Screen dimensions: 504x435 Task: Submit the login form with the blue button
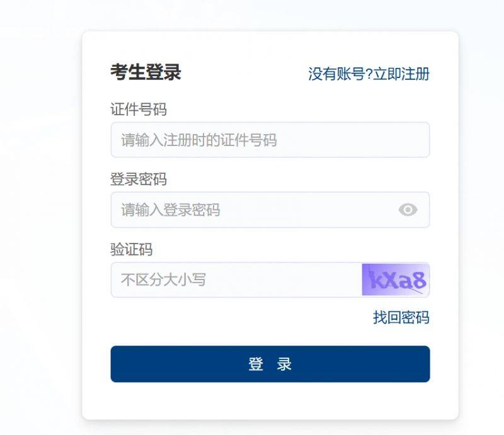270,364
